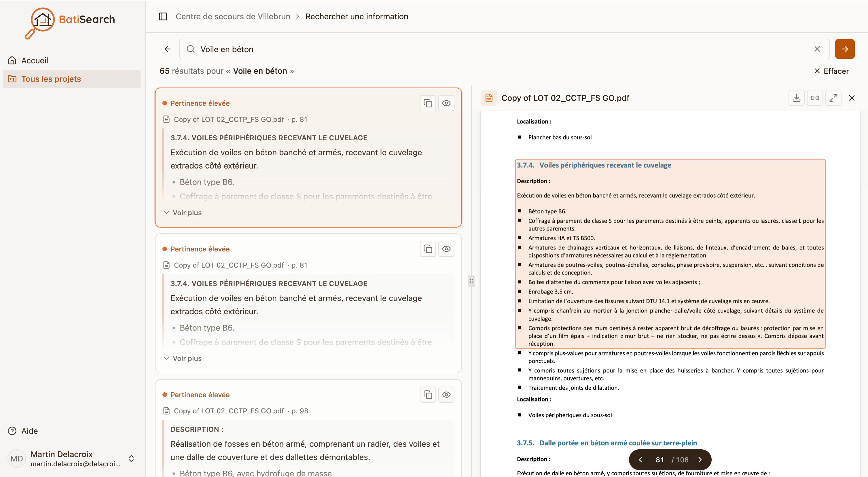Viewport: 868px width, 477px height.
Task: Clear the search field with X icon
Action: 817,49
